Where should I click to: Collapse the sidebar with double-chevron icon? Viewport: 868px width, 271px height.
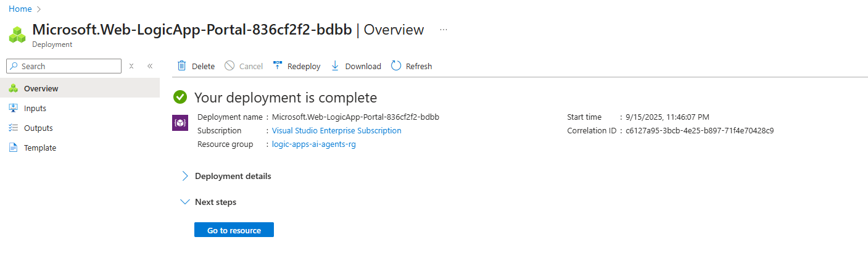(150, 66)
